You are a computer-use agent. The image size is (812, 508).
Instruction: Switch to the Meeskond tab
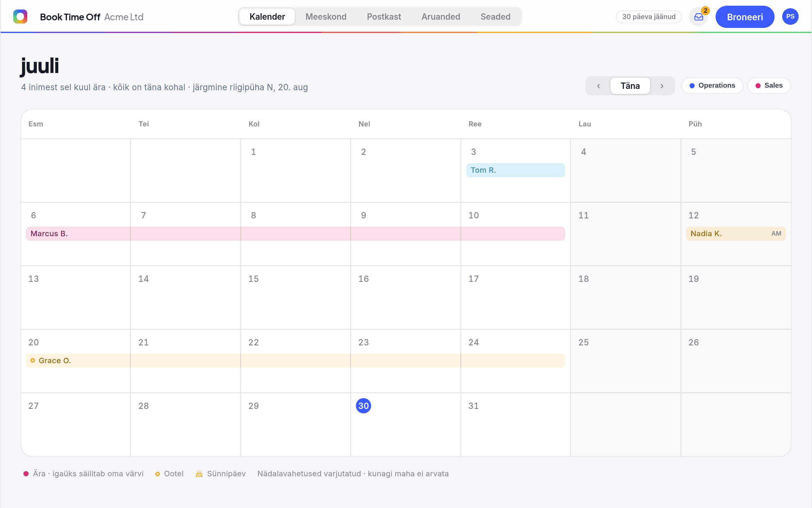point(326,17)
